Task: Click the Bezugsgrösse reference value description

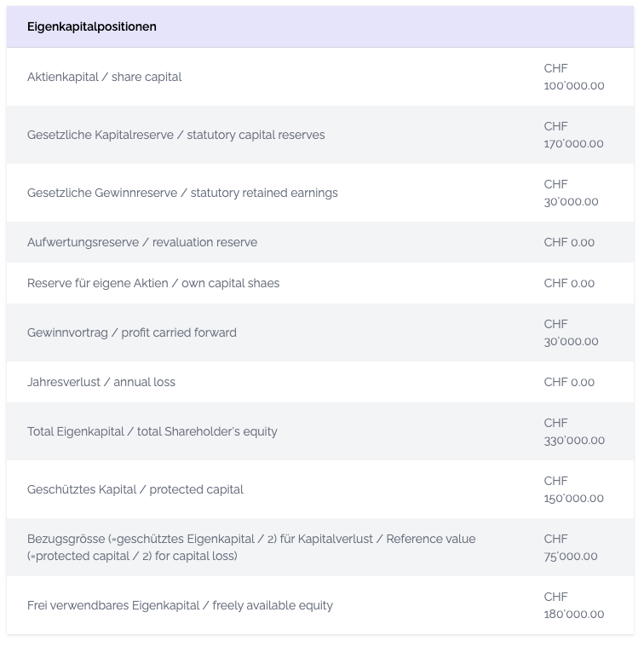Action: point(251,547)
